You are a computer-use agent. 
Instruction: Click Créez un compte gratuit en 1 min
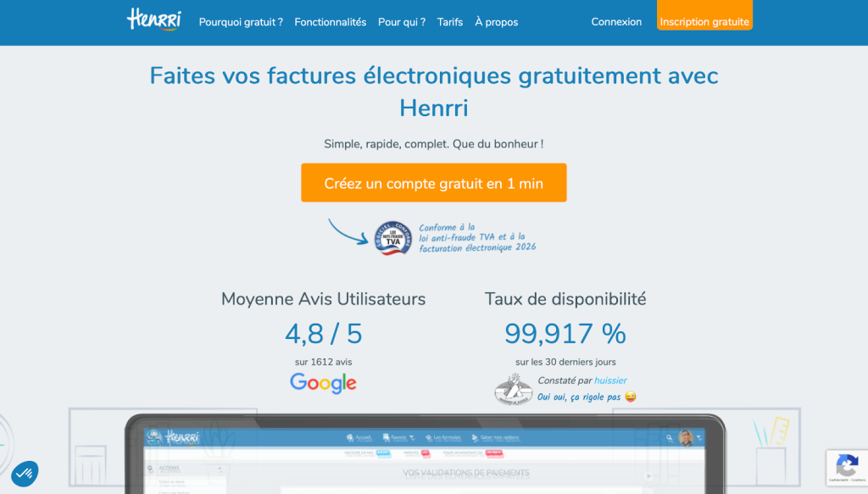click(434, 182)
